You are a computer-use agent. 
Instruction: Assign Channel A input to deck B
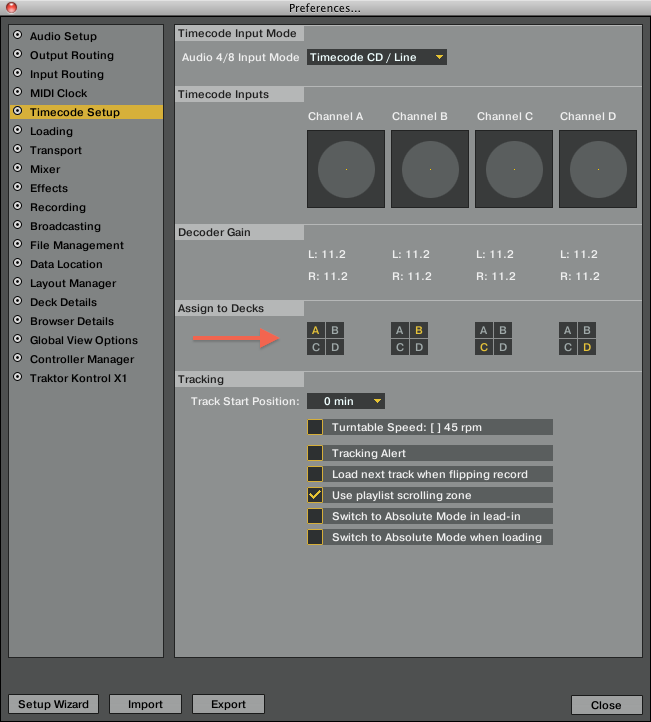335,330
